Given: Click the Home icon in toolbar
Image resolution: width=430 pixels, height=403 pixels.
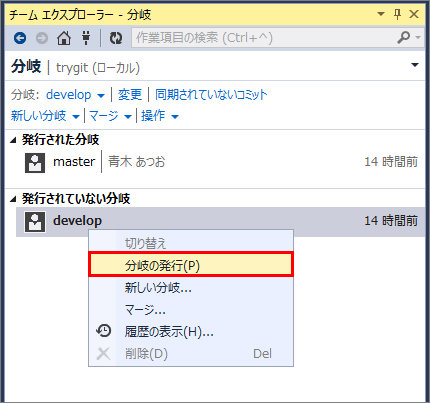Looking at the screenshot, I should tap(64, 38).
